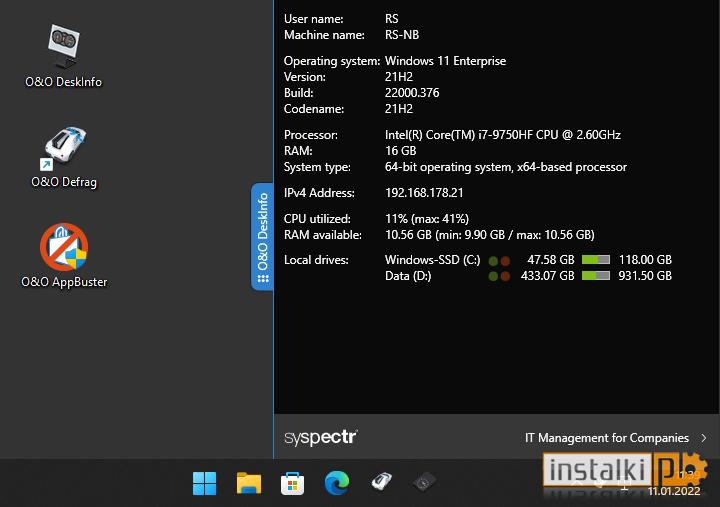Select the Data (D:) drive label

pyautogui.click(x=408, y=276)
